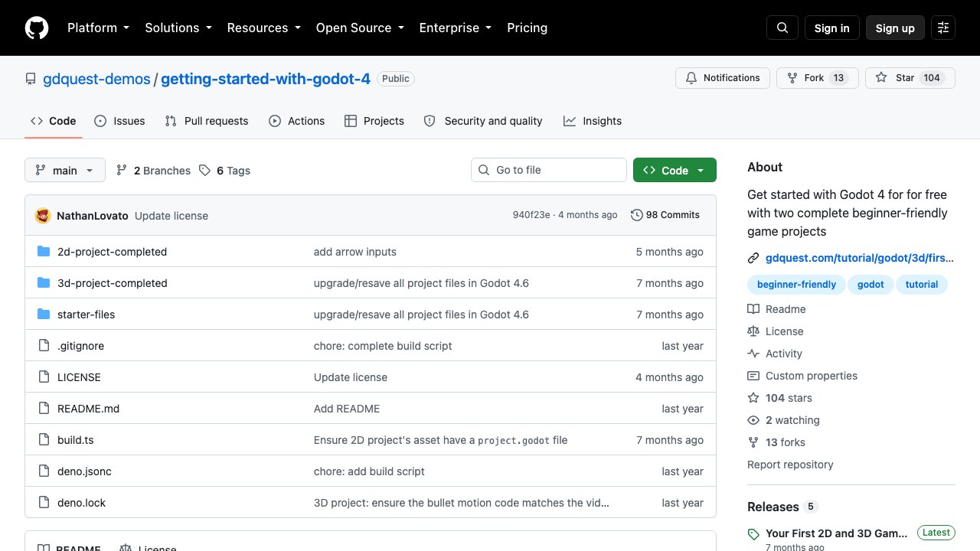Click the Report repository link
980x551 pixels.
(790, 465)
